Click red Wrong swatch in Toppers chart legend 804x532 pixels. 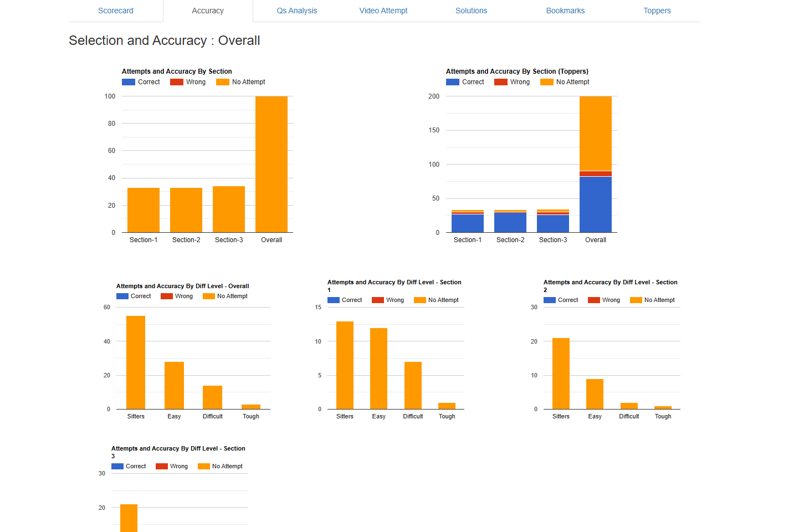[500, 82]
